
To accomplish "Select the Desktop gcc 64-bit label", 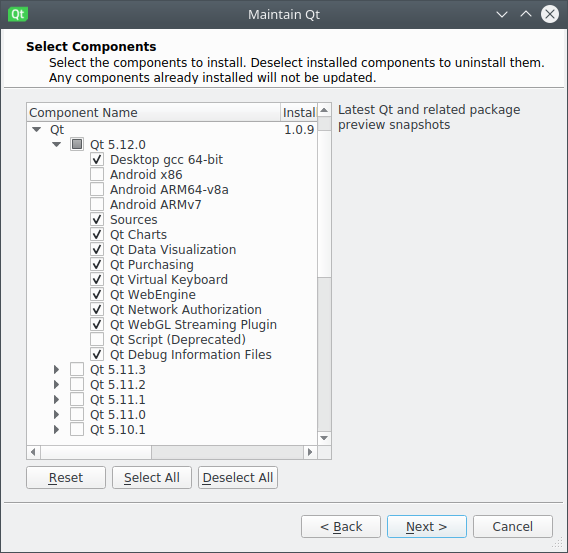I will (x=167, y=160).
